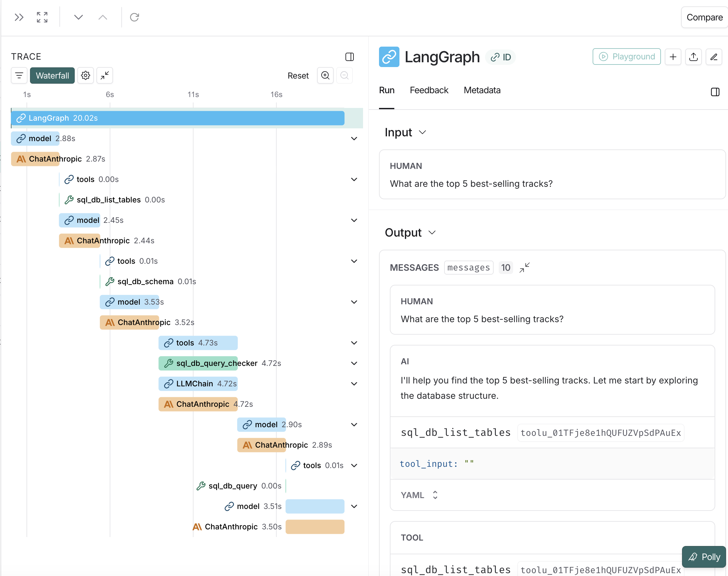Switch to the Run tab
The width and height of the screenshot is (728, 576).
coord(387,90)
